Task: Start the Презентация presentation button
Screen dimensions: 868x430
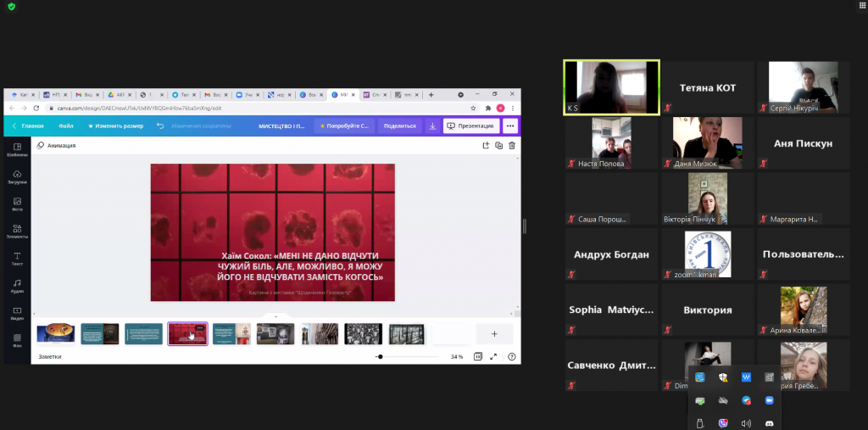Action: click(470, 126)
